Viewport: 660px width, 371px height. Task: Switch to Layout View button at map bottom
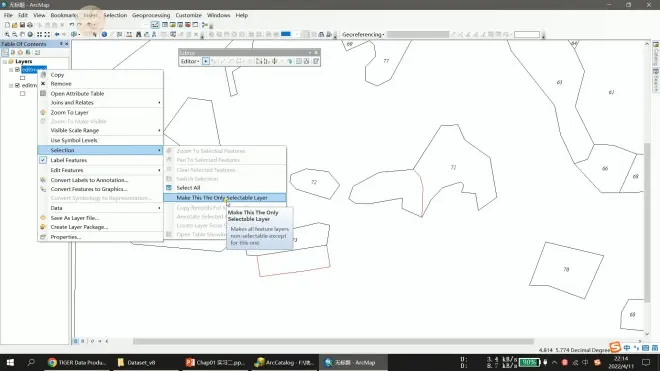[x=82, y=341]
